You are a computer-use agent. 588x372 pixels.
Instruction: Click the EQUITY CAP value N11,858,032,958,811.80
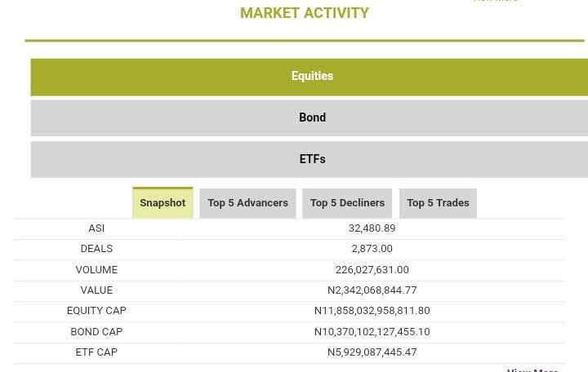(x=372, y=311)
